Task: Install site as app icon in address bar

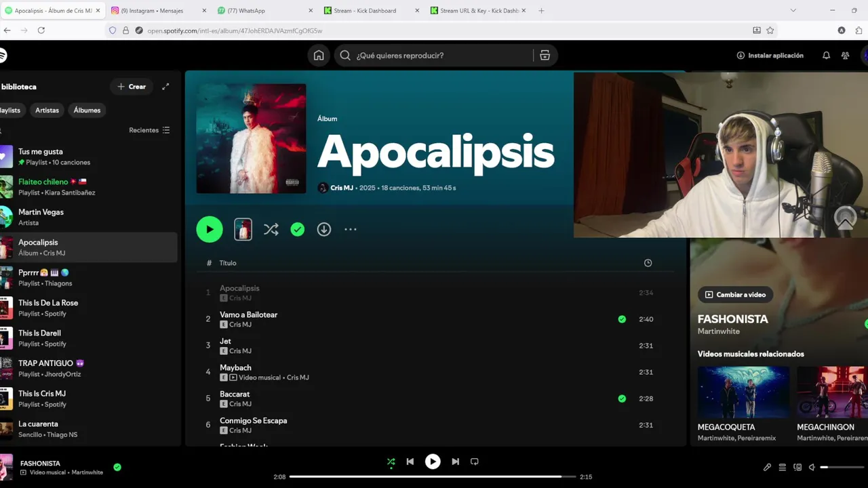Action: (757, 30)
